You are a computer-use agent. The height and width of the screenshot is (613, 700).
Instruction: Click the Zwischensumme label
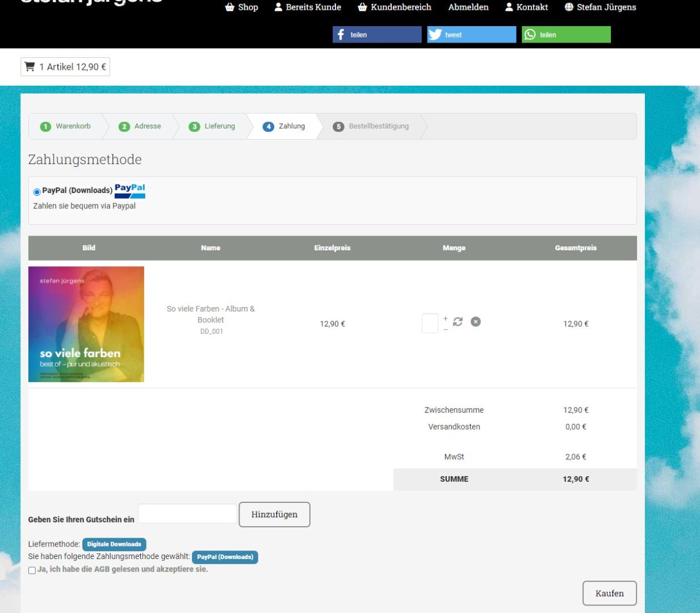[454, 410]
